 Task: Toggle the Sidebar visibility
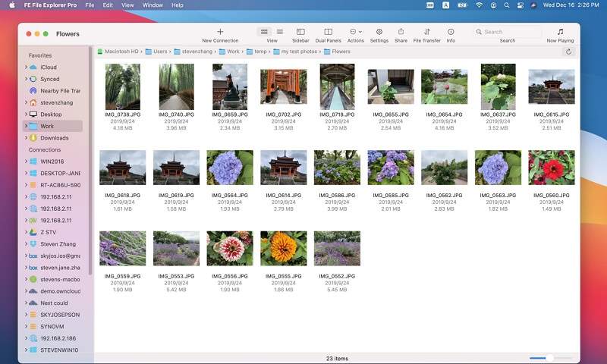pyautogui.click(x=300, y=32)
